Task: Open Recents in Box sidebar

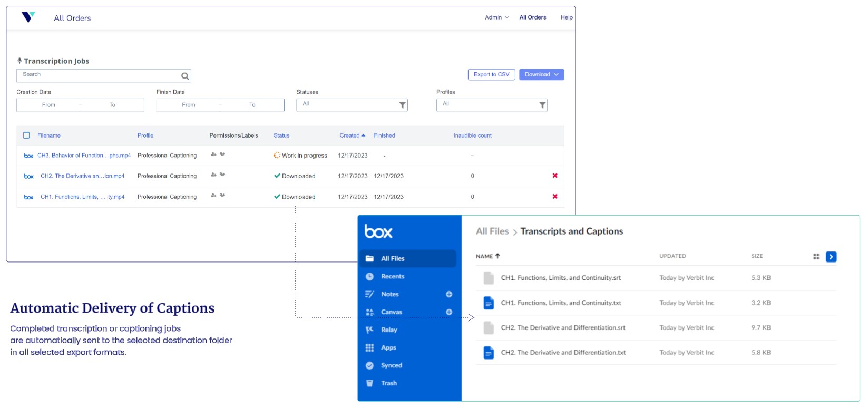Action: click(392, 276)
